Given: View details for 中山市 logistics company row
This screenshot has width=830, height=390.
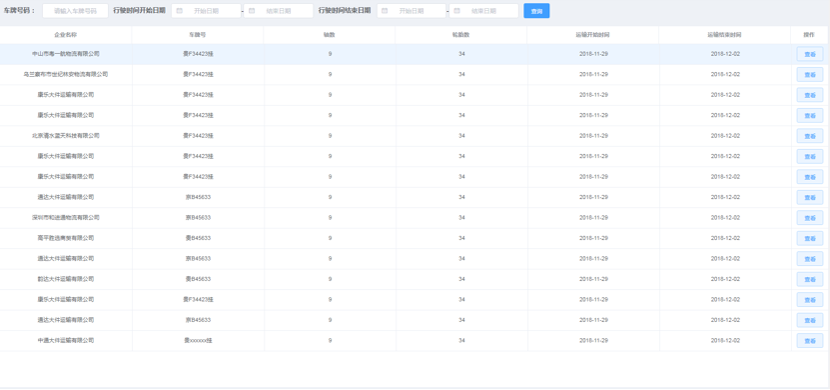Looking at the screenshot, I should tap(810, 54).
